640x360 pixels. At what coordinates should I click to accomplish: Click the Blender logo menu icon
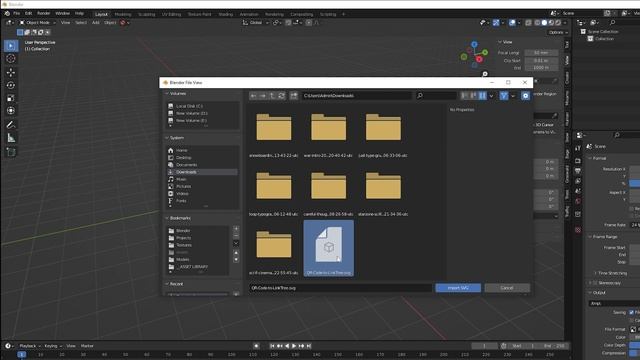pos(7,13)
